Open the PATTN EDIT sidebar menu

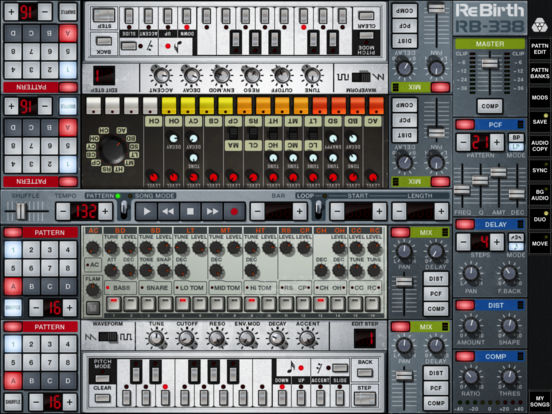(x=540, y=49)
